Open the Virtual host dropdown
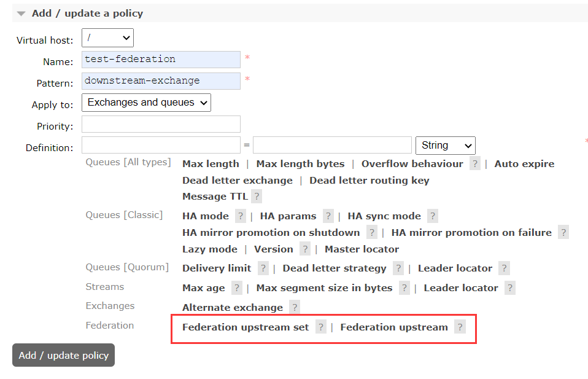The width and height of the screenshot is (588, 379). click(x=107, y=38)
